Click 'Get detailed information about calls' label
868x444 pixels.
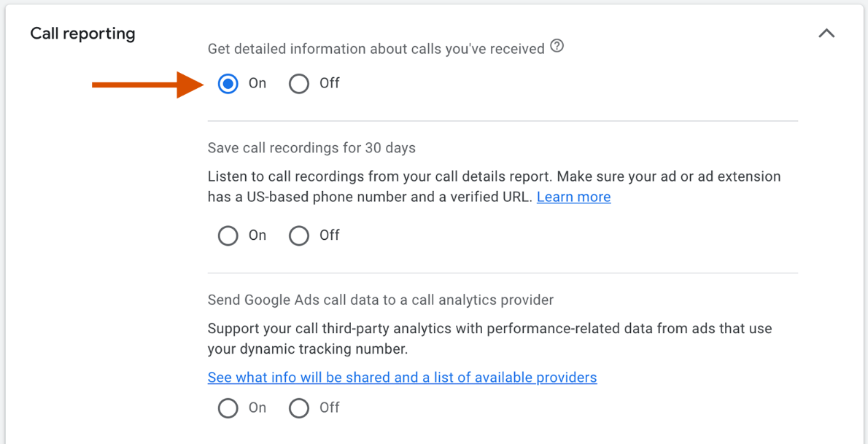376,49
